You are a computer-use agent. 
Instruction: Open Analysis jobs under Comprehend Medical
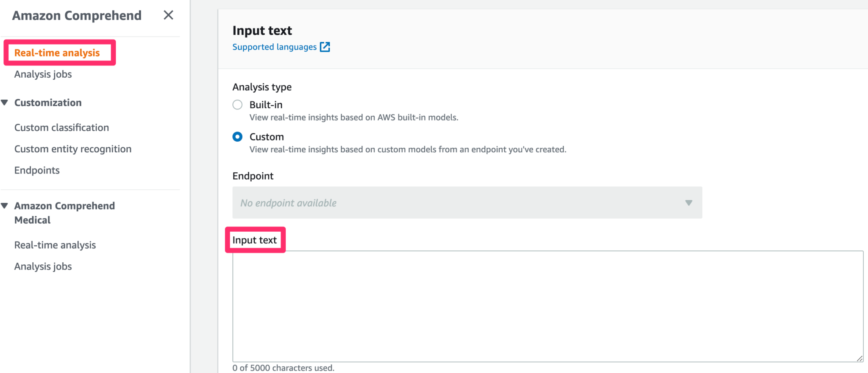point(43,266)
